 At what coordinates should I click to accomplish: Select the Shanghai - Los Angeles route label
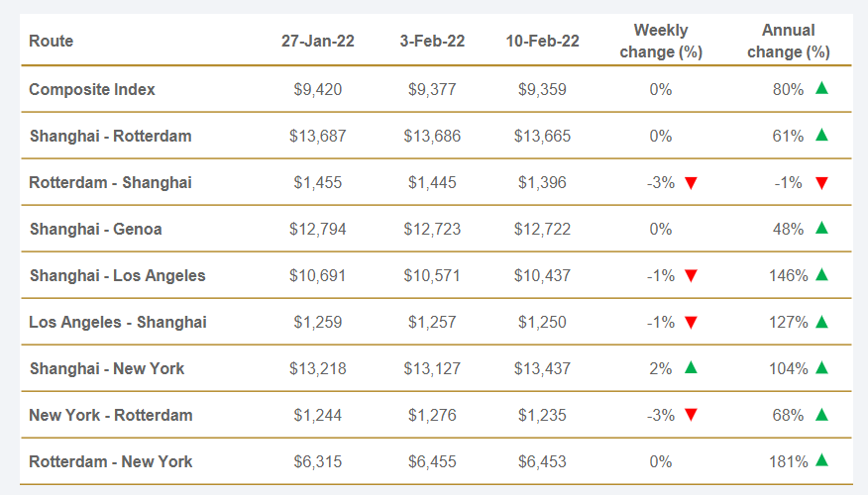tap(117, 275)
